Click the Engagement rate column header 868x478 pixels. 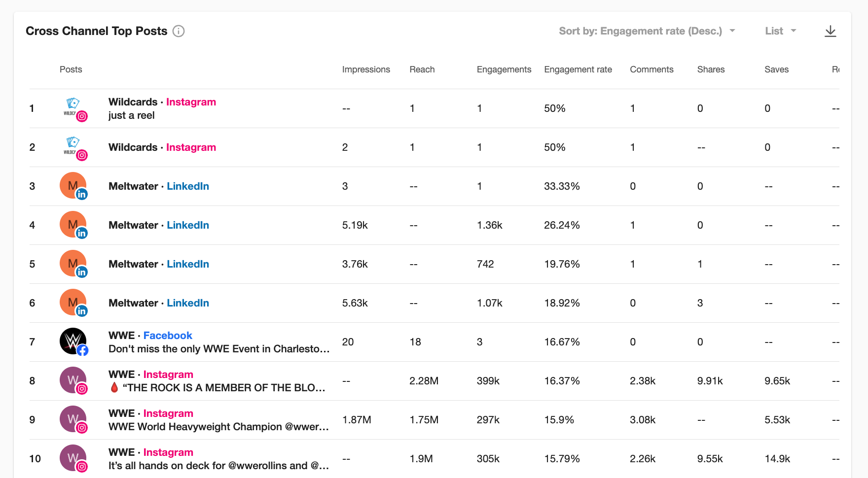pyautogui.click(x=578, y=69)
